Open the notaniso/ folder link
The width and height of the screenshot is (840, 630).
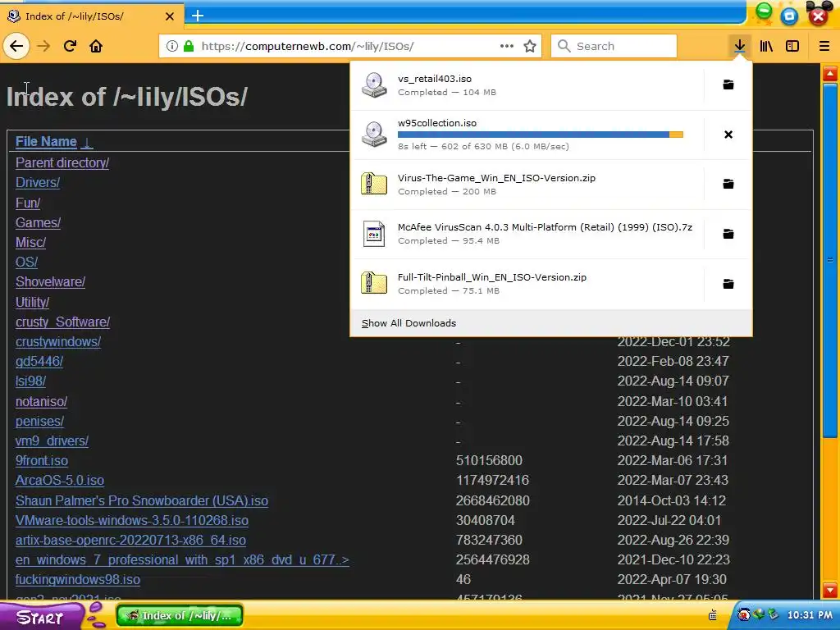point(41,402)
